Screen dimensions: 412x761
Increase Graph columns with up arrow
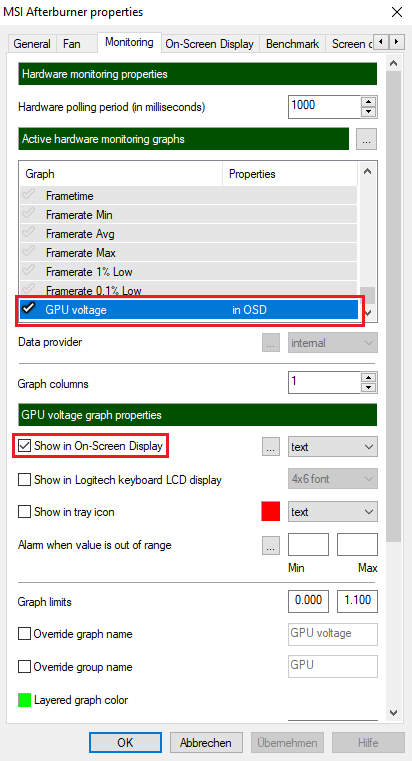pos(370,378)
